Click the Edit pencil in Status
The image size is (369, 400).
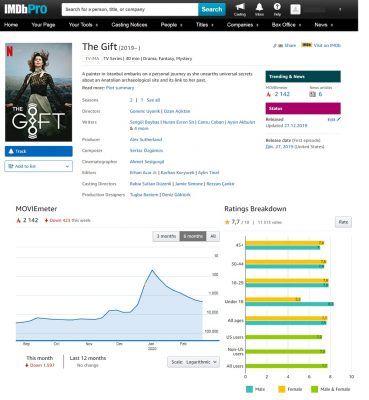pos(339,119)
